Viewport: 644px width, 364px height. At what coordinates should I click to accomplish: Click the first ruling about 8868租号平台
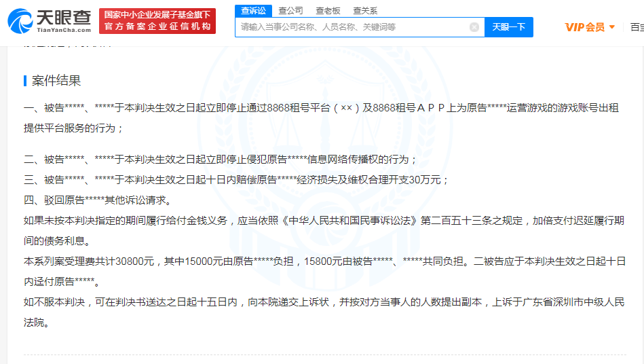point(321,117)
